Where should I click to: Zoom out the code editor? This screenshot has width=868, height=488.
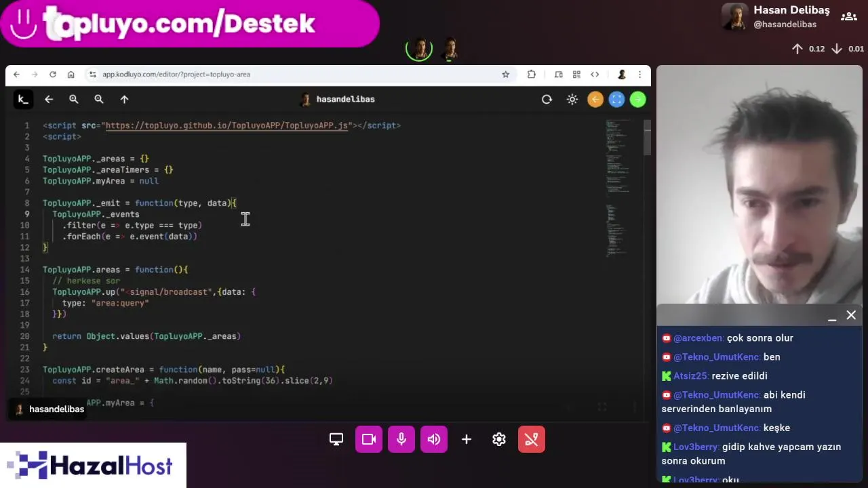click(x=99, y=99)
